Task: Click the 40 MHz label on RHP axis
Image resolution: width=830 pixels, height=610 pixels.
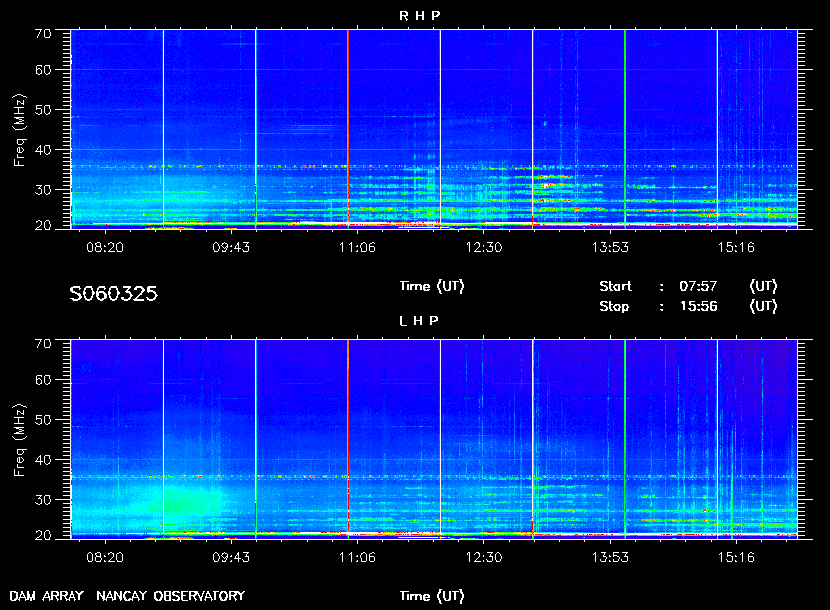Action: click(43, 150)
